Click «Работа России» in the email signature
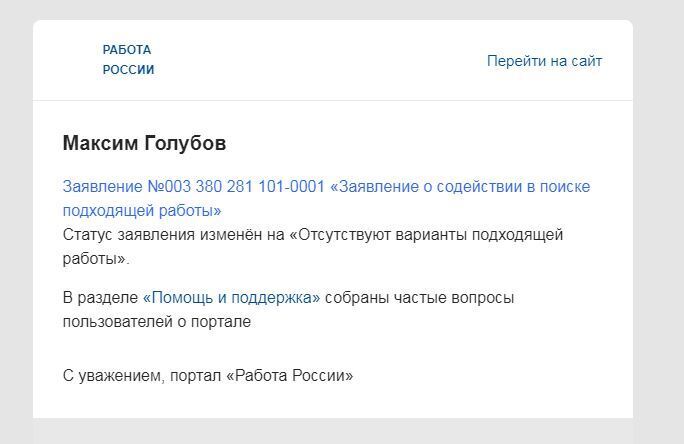The height and width of the screenshot is (444, 684). click(x=290, y=376)
